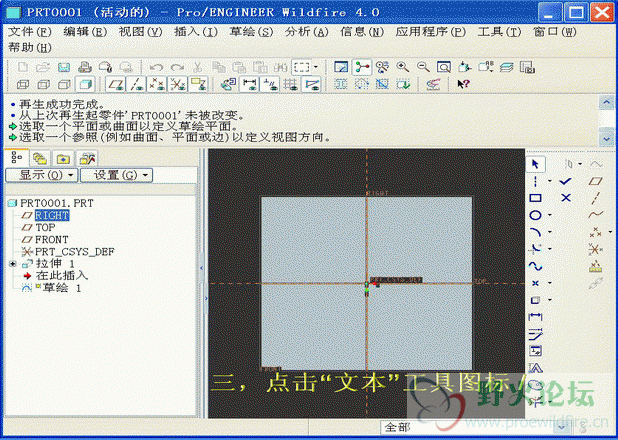Viewport: 618px width, 440px height.
Task: Choose the Spline sketch tool
Action: (x=535, y=266)
